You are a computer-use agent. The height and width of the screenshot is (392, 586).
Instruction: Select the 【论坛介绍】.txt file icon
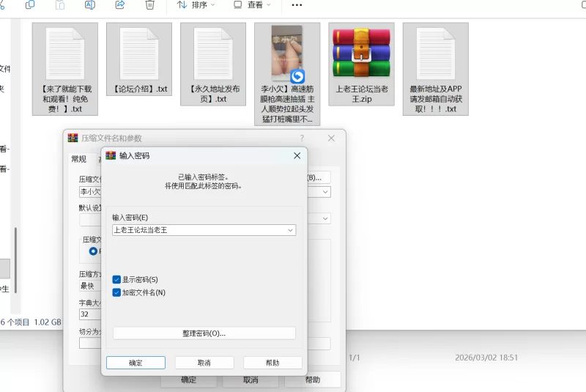139,53
